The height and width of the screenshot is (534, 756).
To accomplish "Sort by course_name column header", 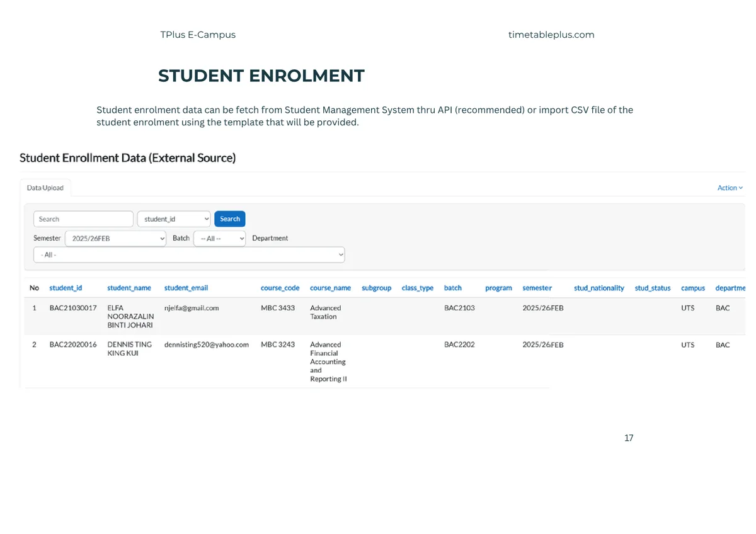I will tap(331, 288).
